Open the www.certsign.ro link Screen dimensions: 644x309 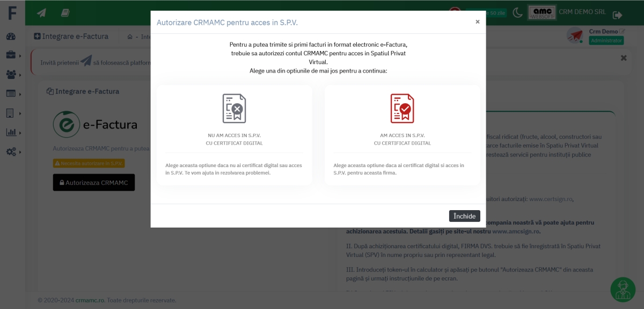551,199
